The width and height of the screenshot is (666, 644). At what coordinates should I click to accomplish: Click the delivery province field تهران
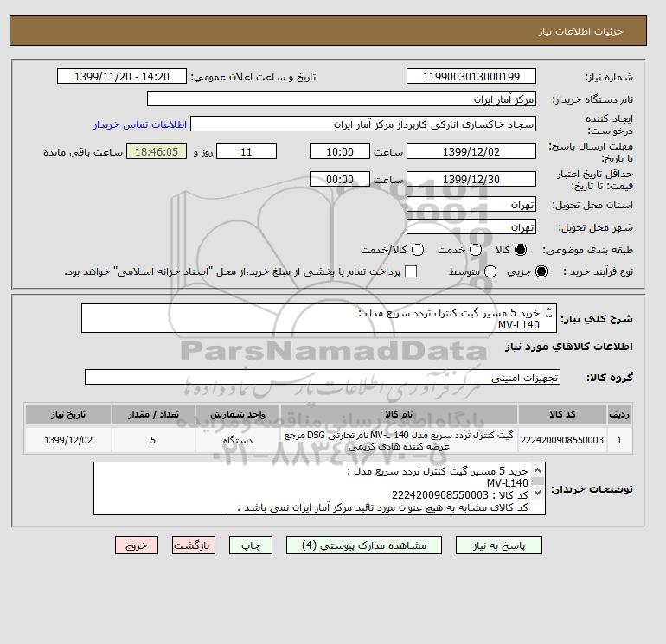click(x=471, y=205)
